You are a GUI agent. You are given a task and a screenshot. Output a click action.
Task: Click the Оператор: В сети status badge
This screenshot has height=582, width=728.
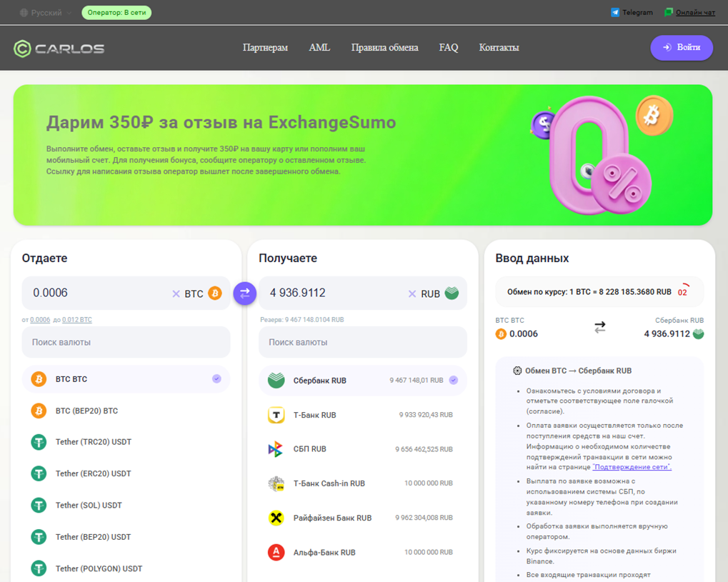[116, 13]
